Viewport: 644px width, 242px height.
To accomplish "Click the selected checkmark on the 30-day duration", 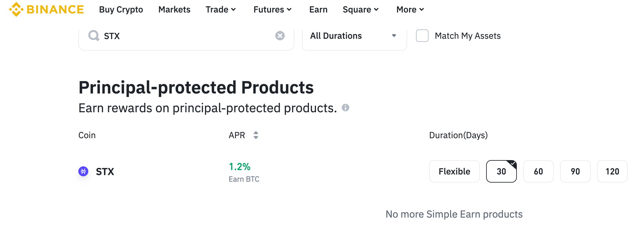I will (513, 163).
